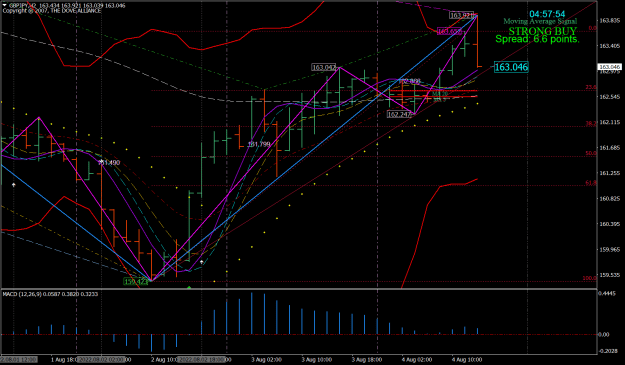The height and width of the screenshot is (365, 625).
Task: Select the 4 Aug 02:00 time axis label
Action: pyautogui.click(x=417, y=360)
